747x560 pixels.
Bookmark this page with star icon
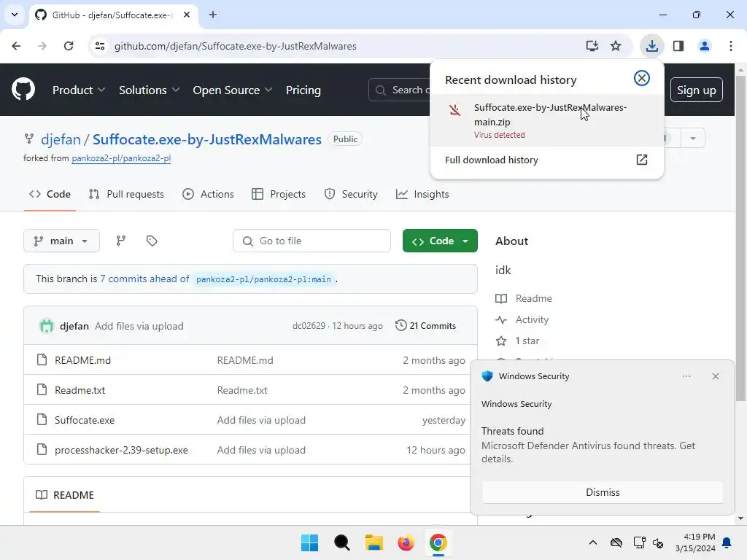(x=616, y=46)
